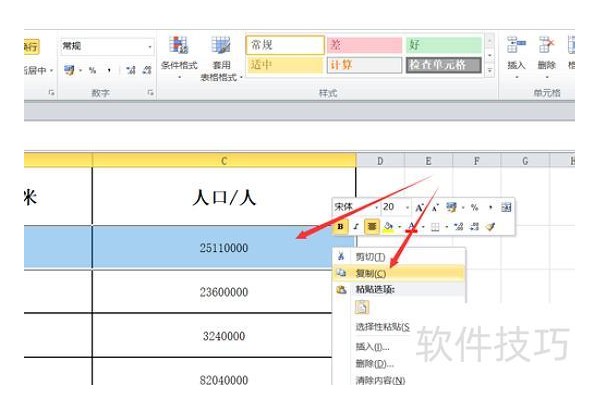Viewport: 600px width, 400px height.
Task: Expand the fill color dropdown arrow
Action: (400, 227)
